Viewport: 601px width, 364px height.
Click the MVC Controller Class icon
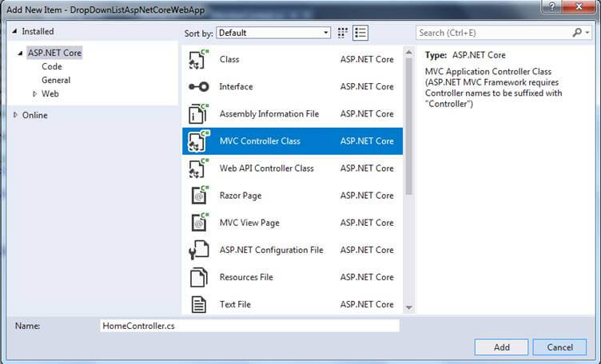[198, 140]
